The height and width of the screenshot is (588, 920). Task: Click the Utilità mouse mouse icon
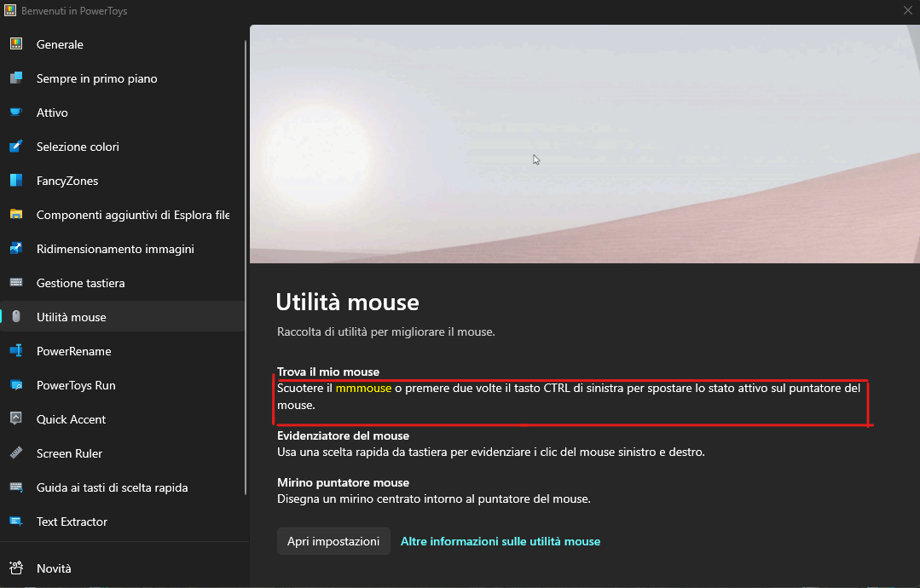click(x=16, y=316)
